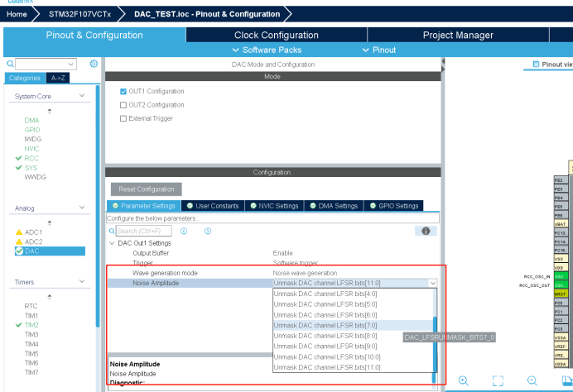Tick the OUT2 Configuration checkbox
Viewport: 573px width, 392px height.
click(x=123, y=105)
